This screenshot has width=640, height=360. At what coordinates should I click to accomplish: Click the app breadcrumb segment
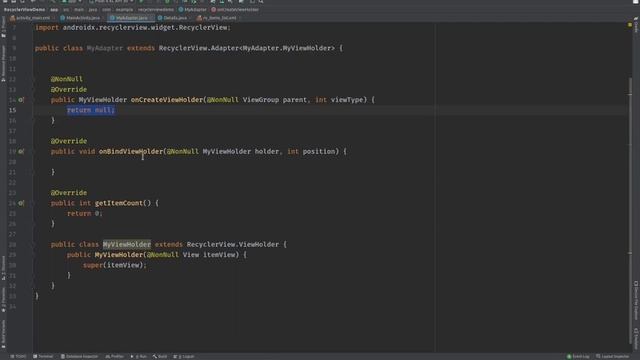pyautogui.click(x=54, y=9)
